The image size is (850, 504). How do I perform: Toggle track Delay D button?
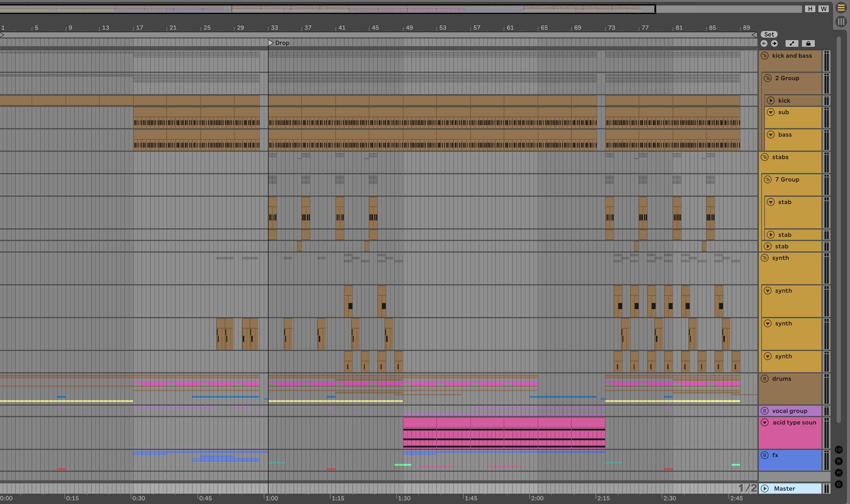[x=838, y=484]
